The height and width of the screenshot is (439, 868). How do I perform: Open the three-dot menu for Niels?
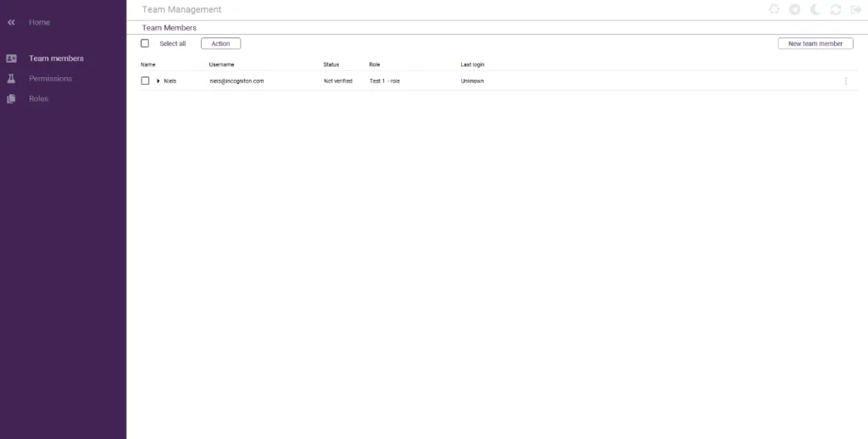(845, 81)
